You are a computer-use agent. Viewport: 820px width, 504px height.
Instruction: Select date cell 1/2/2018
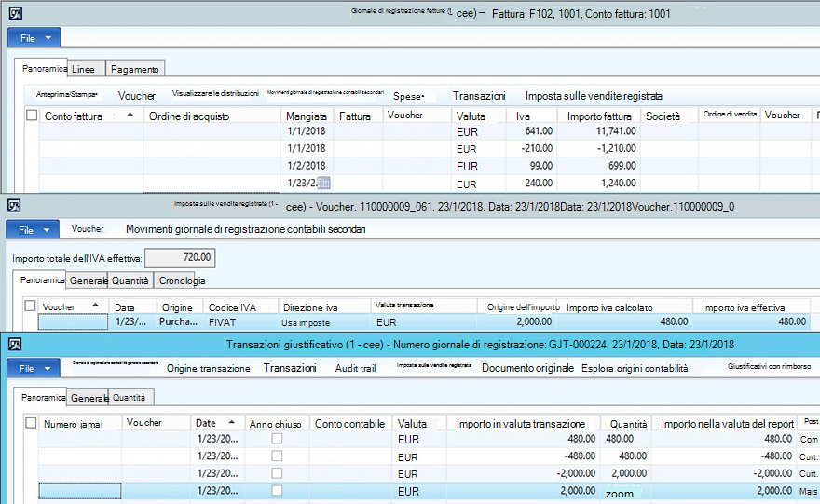coord(307,166)
